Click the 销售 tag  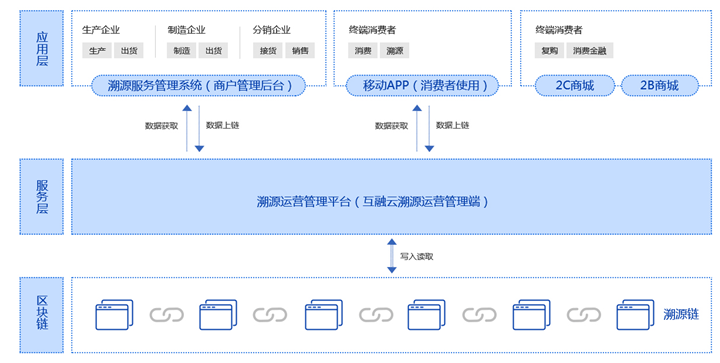coord(300,50)
